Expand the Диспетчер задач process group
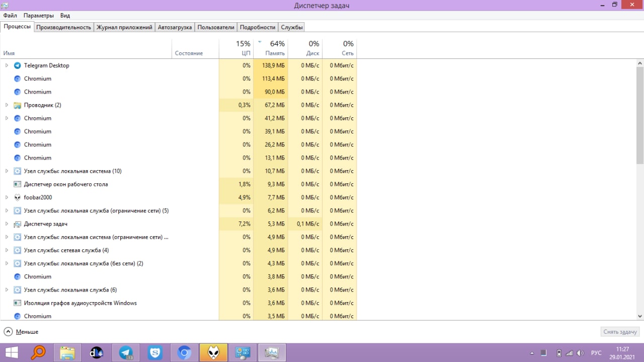Image resolution: width=644 pixels, height=362 pixels. click(x=7, y=224)
